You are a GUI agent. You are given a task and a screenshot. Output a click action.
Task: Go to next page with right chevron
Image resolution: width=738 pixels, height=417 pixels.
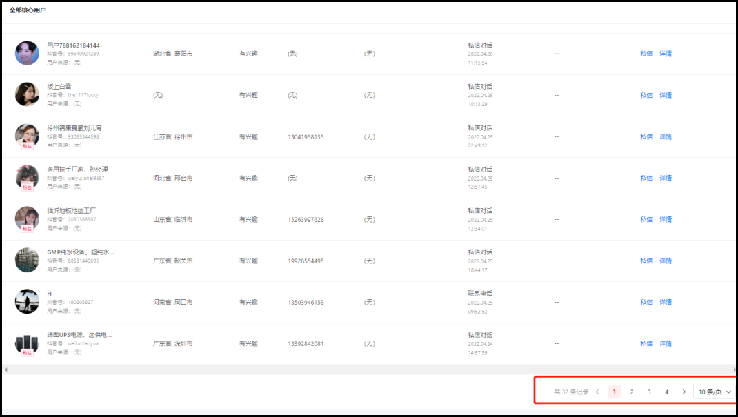(684, 392)
